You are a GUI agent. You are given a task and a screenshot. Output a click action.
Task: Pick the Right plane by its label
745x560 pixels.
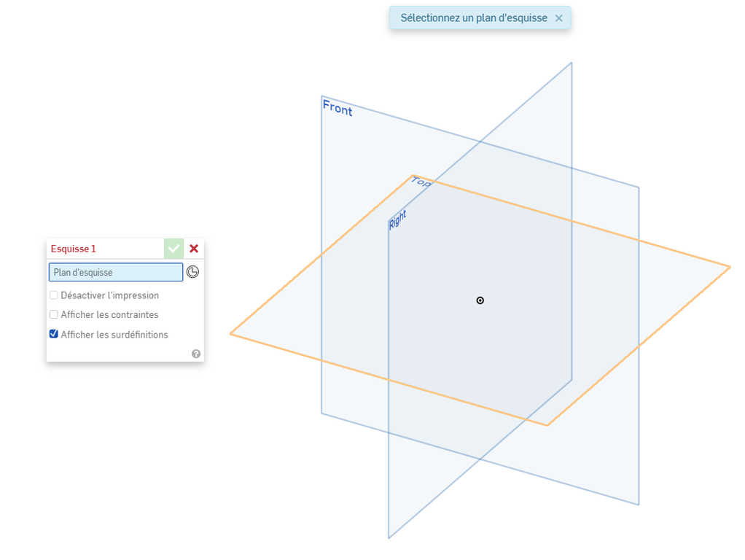(x=397, y=219)
